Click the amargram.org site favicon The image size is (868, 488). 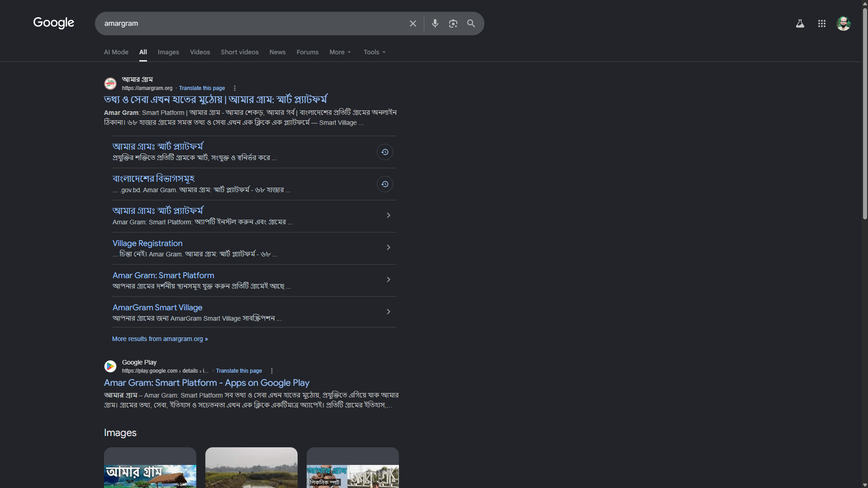pos(110,84)
